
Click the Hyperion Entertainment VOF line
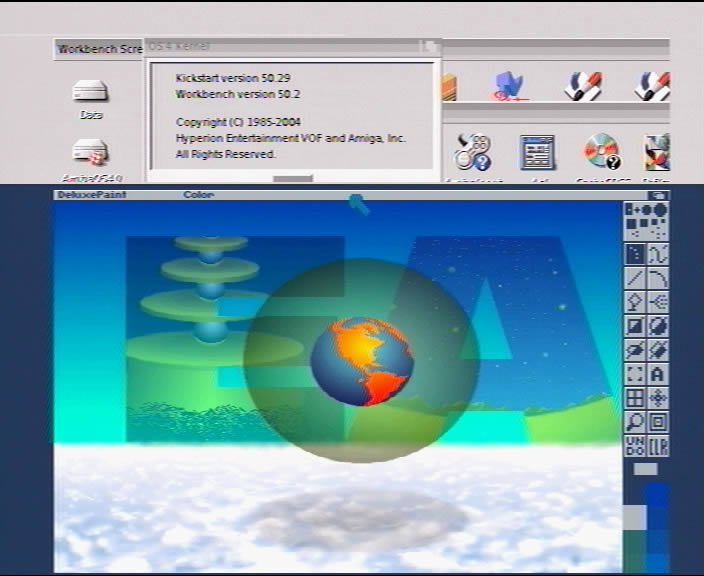click(290, 138)
